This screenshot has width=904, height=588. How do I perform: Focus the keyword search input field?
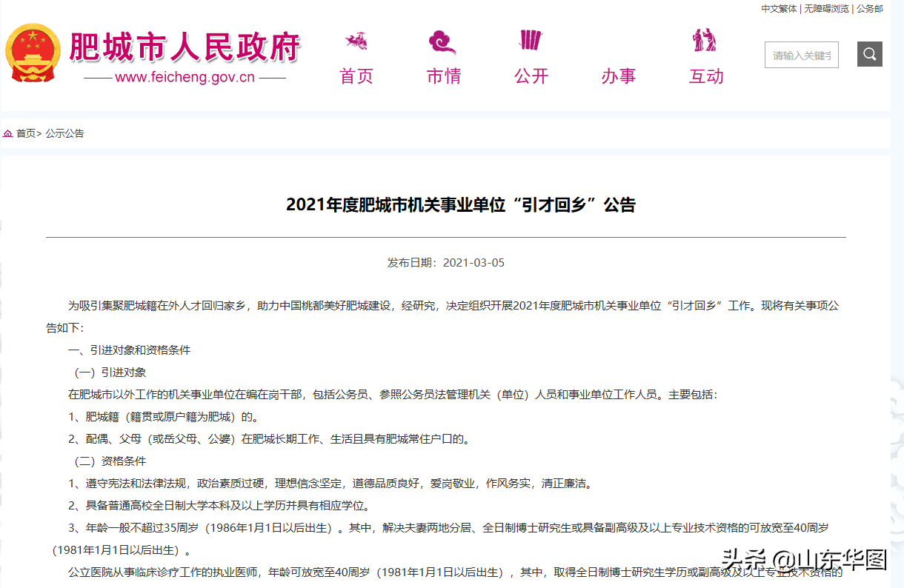[x=802, y=55]
